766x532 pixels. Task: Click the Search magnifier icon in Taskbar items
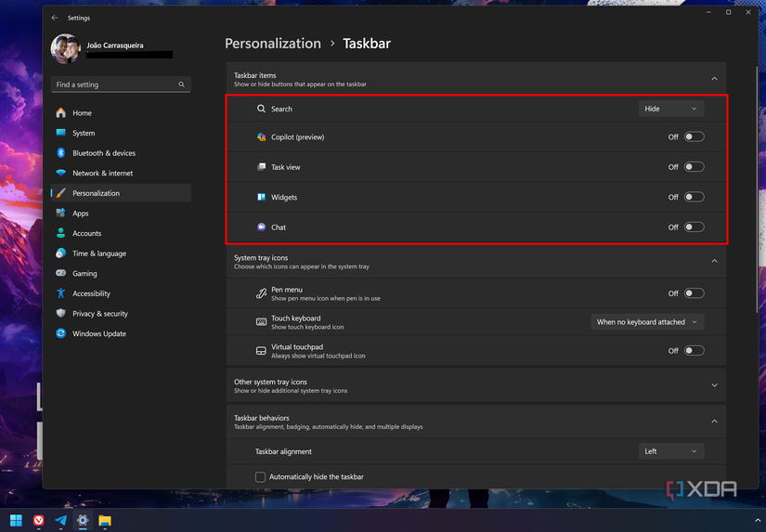(261, 109)
